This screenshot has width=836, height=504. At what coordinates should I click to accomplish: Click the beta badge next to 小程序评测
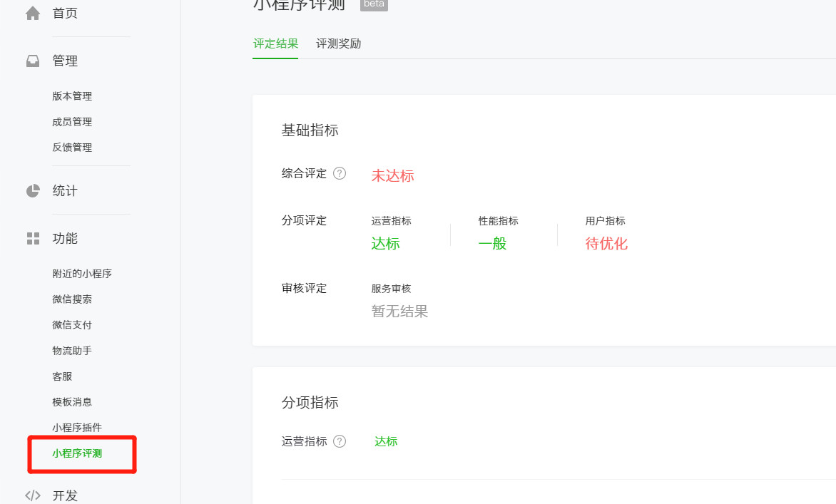pos(374,4)
